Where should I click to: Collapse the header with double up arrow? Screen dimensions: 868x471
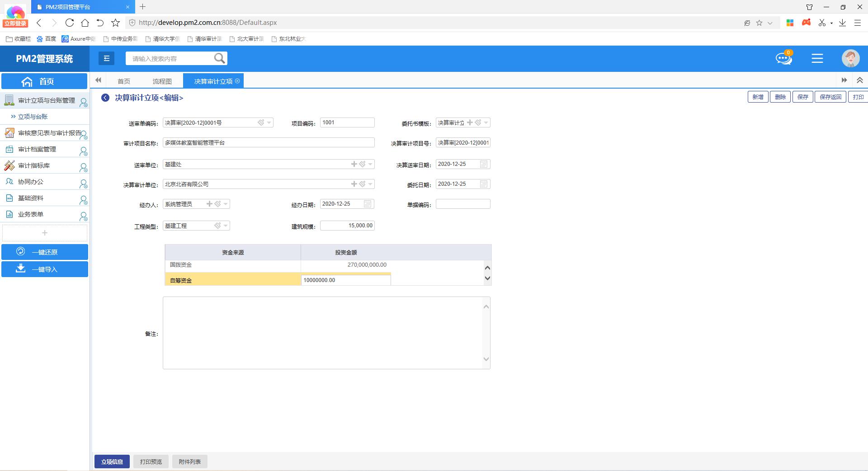coord(859,80)
